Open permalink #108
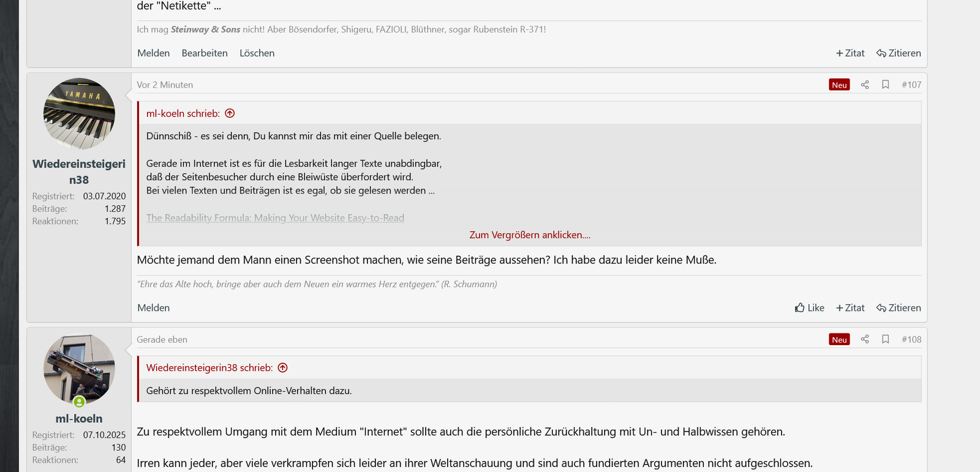Image resolution: width=980 pixels, height=472 pixels. pos(911,339)
